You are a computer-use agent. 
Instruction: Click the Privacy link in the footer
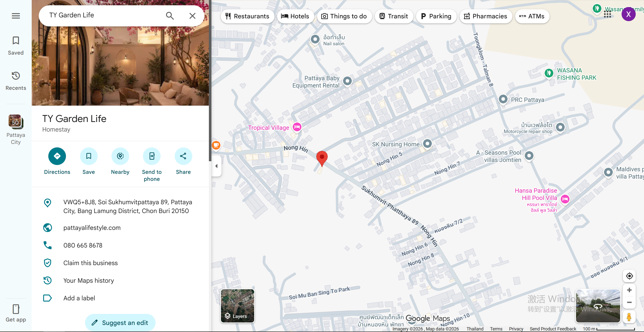(x=516, y=329)
